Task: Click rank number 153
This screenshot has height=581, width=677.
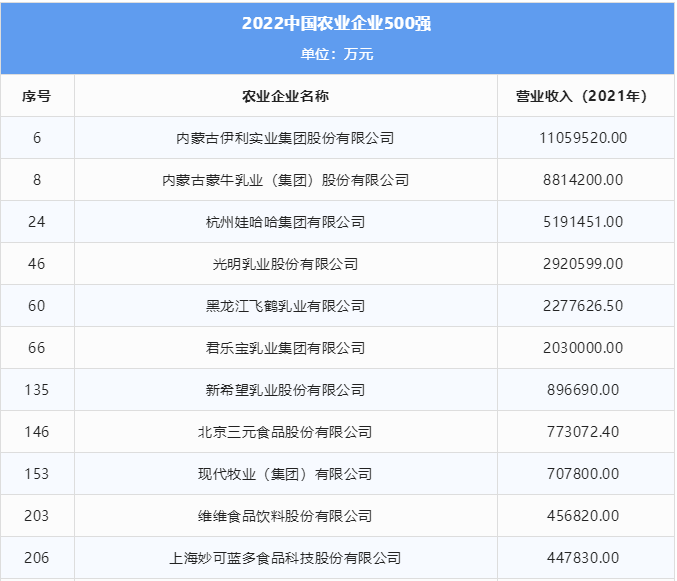Action: point(37,474)
